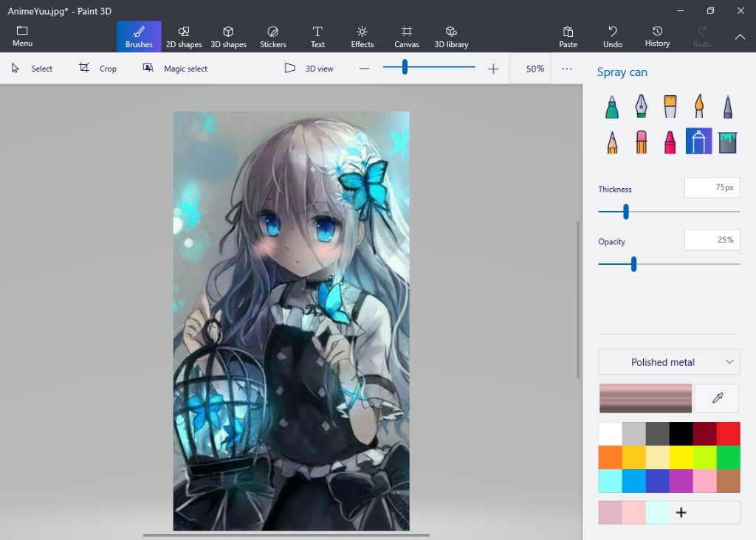
Task: Open the Brushes tab
Action: coord(139,37)
